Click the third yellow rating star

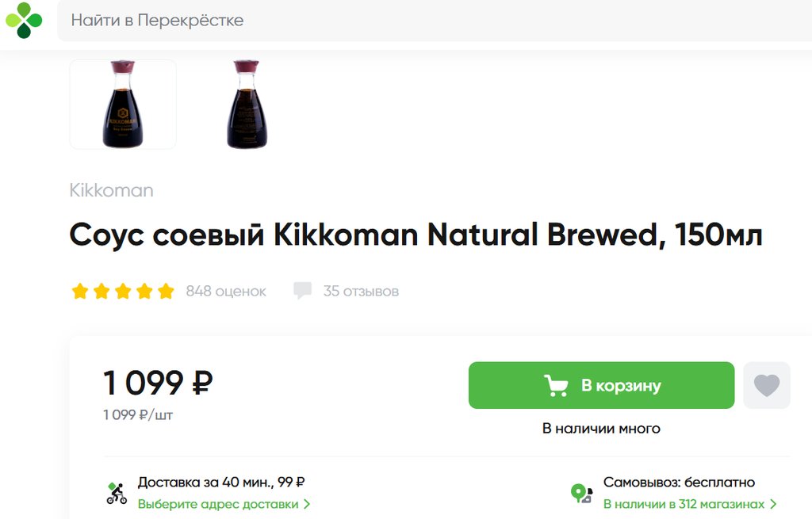coord(123,291)
